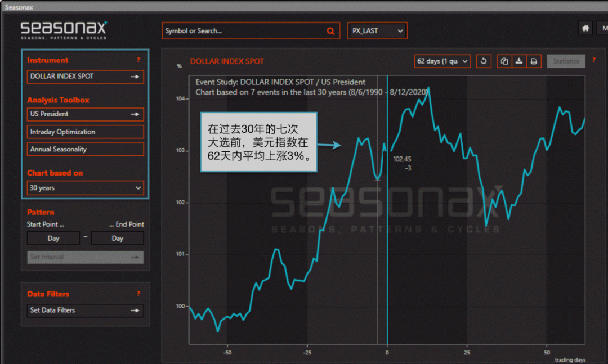Click the Instrument help question mark
The image size is (608, 364).
click(x=138, y=60)
